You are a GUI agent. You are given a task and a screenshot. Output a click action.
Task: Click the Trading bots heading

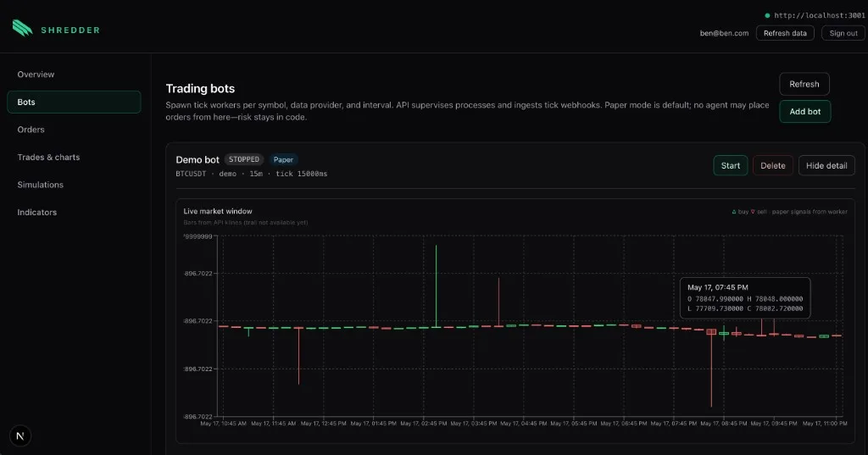click(200, 89)
